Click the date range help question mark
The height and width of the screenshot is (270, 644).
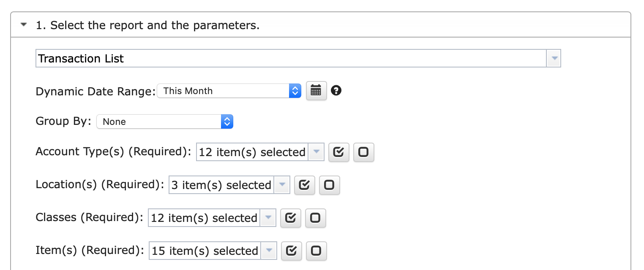(336, 90)
